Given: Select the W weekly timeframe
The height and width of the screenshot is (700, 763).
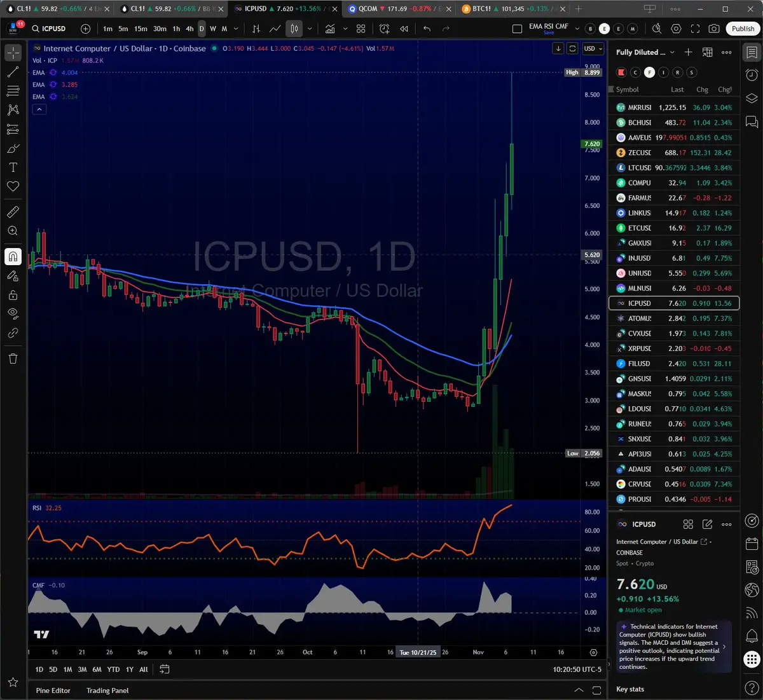Looking at the screenshot, I should (213, 29).
